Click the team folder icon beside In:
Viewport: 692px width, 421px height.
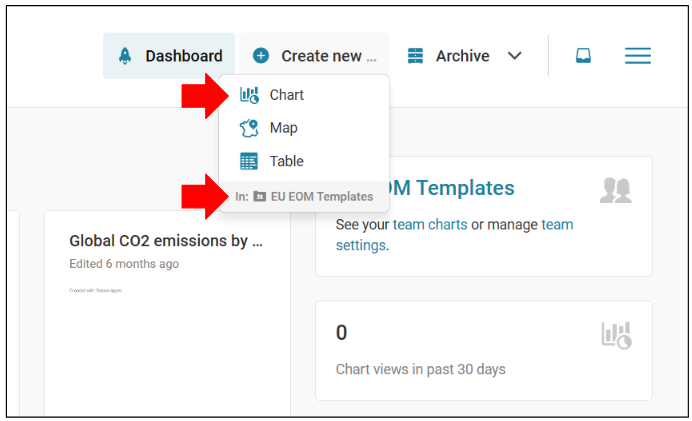260,196
